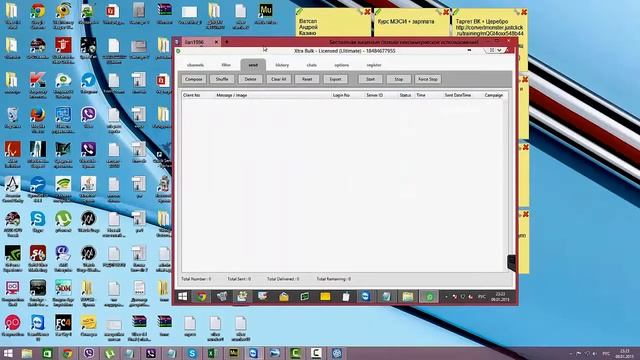The height and width of the screenshot is (360, 640).
Task: Close the first yellow sticky note
Action: (367, 12)
